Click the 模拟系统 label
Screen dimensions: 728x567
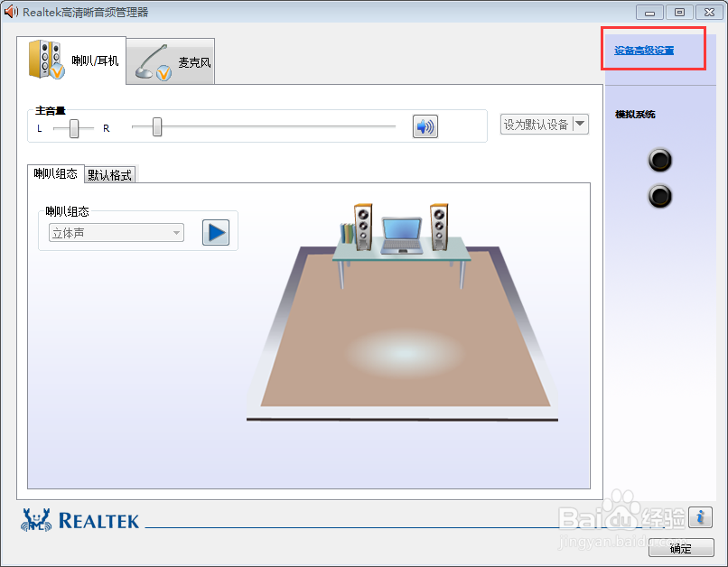tap(635, 114)
